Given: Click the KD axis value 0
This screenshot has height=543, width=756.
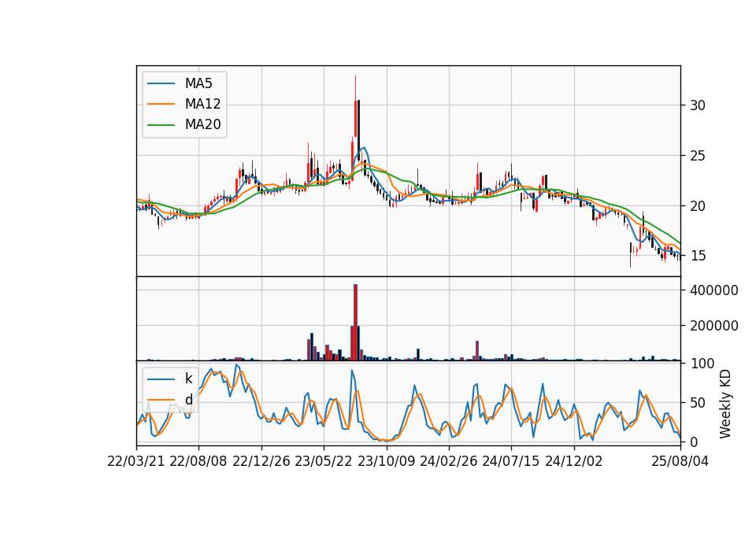Looking at the screenshot, I should click(693, 441).
